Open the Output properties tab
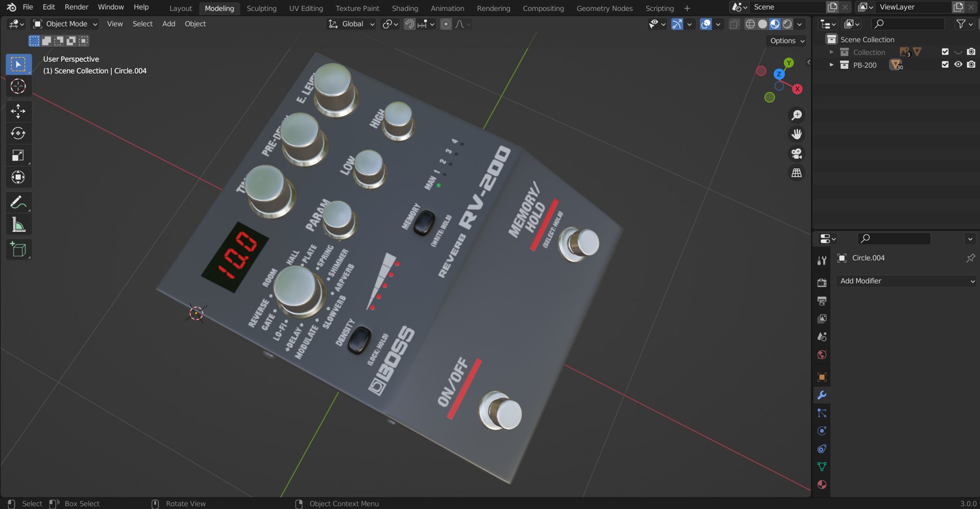This screenshot has height=509, width=980. point(822,301)
